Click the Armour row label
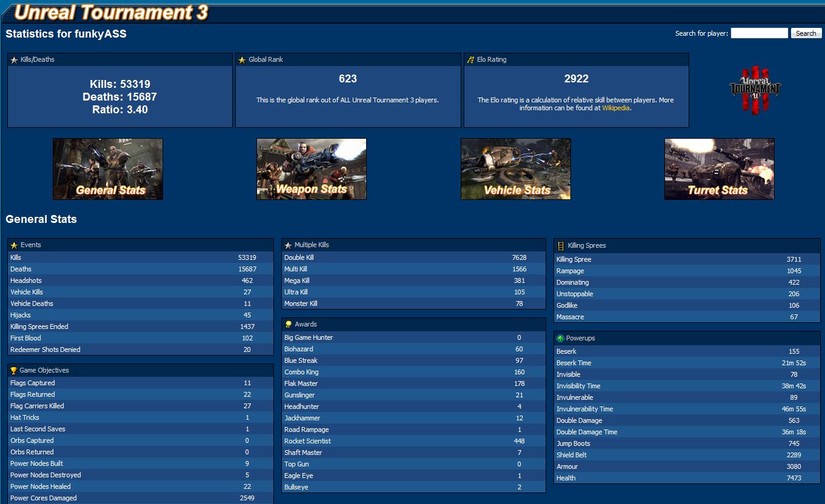This screenshot has width=825, height=504. 567,466
